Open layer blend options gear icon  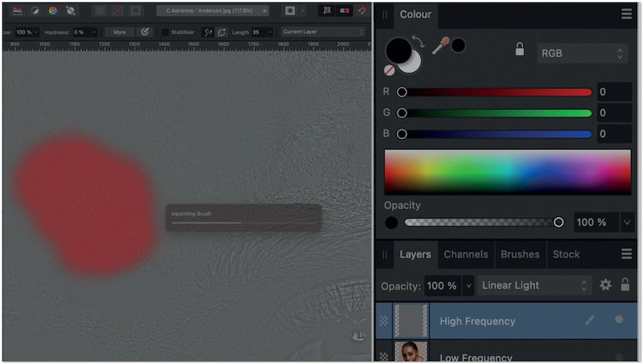point(605,285)
